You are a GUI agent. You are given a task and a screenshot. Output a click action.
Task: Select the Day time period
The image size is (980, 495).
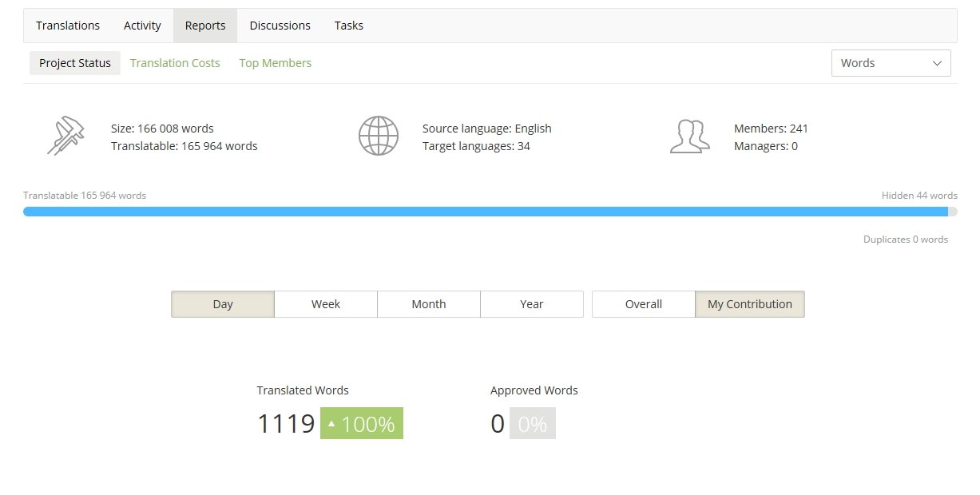(223, 304)
